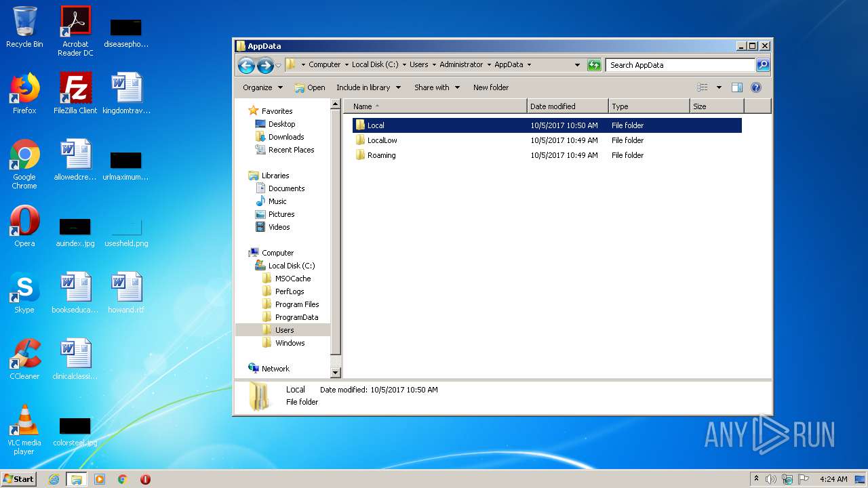Sort files by the Size column
868x488 pixels.
717,106
